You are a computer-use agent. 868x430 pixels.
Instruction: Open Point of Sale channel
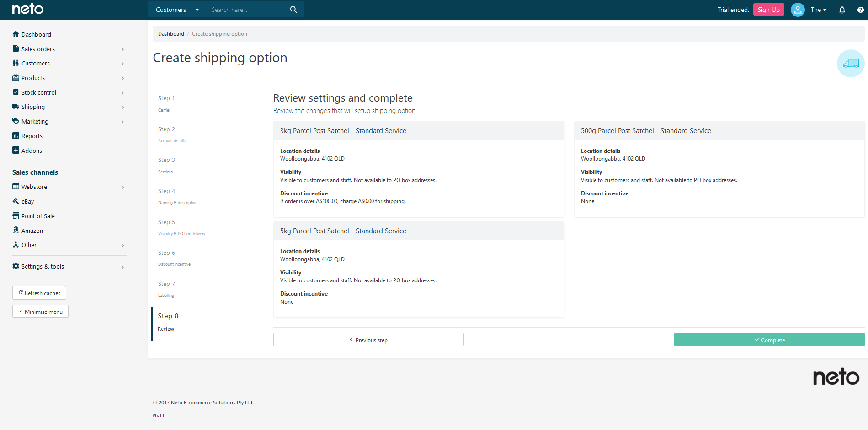38,216
